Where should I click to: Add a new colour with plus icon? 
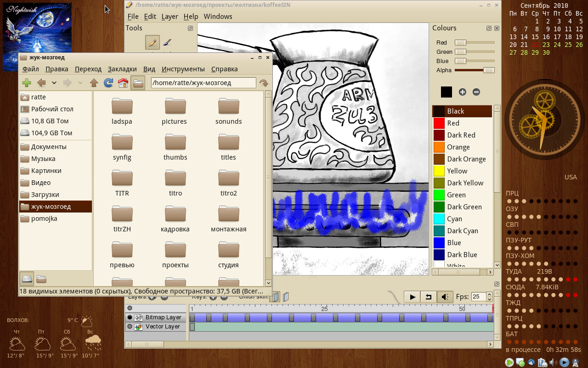(462, 92)
